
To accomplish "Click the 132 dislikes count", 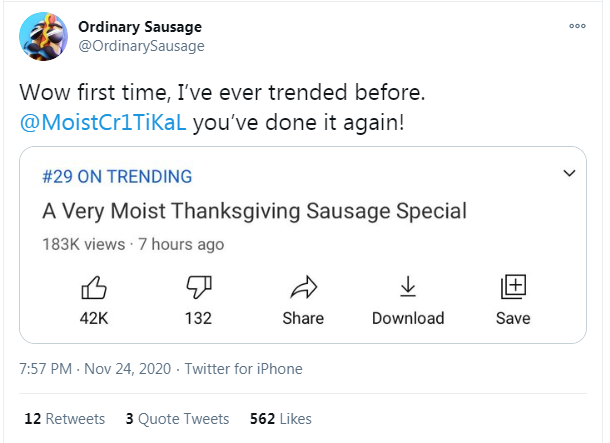I will coord(198,318).
